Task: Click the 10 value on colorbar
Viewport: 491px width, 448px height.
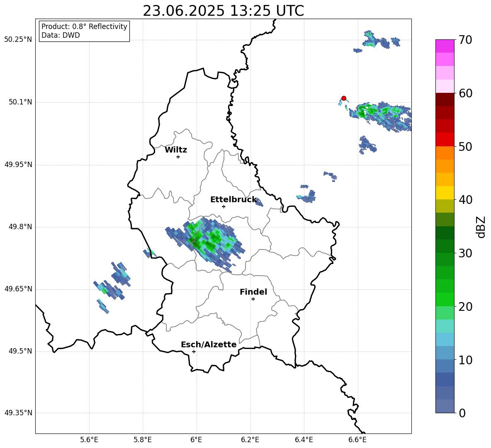Action: click(465, 360)
